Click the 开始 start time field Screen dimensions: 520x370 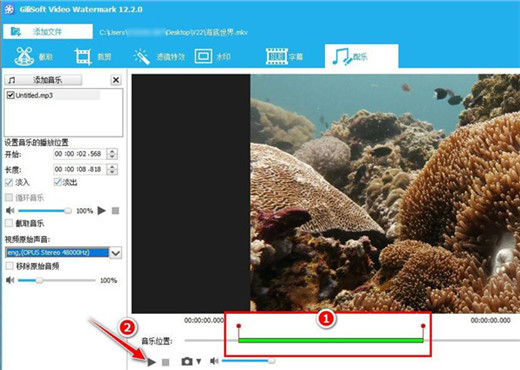tap(79, 154)
